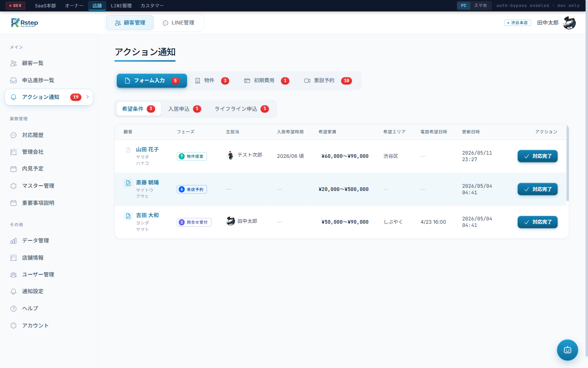Click the 内見予定 calendar icon

point(13,169)
